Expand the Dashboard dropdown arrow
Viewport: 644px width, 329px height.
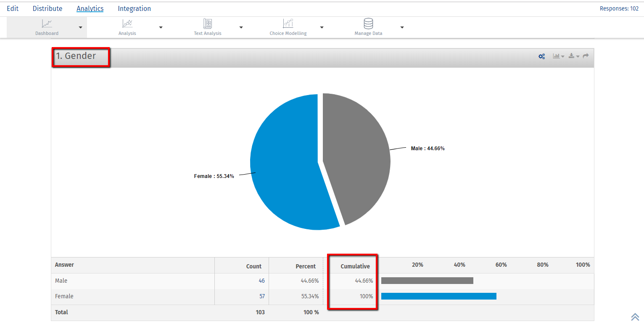tap(80, 27)
